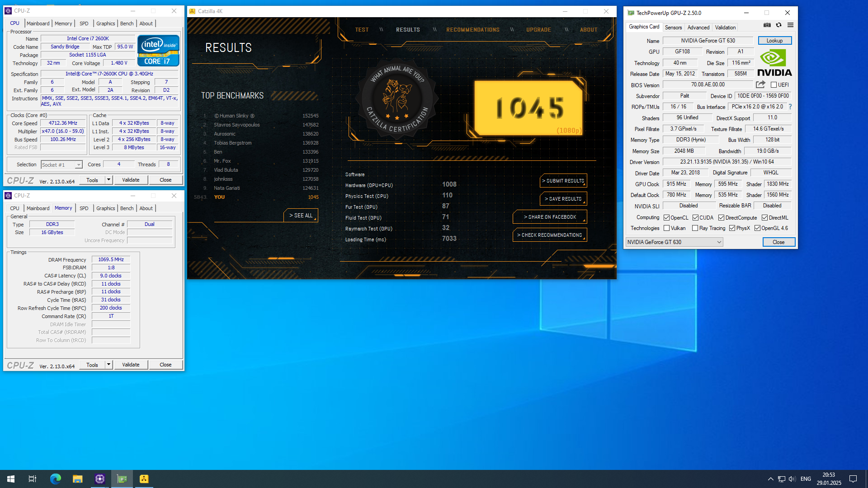Switch to Validation tab in GPU-Z
This screenshot has height=488, width=868.
pyautogui.click(x=725, y=28)
